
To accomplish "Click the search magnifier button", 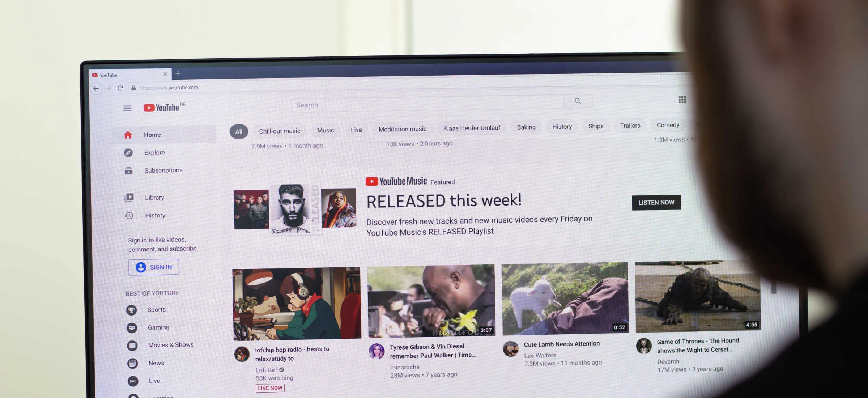I will [578, 101].
